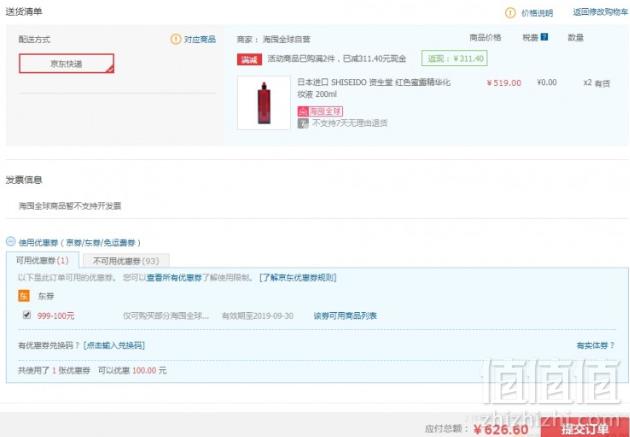The width and height of the screenshot is (630, 437).
Task: Open 查看所有优惠券 link
Action: point(174,278)
